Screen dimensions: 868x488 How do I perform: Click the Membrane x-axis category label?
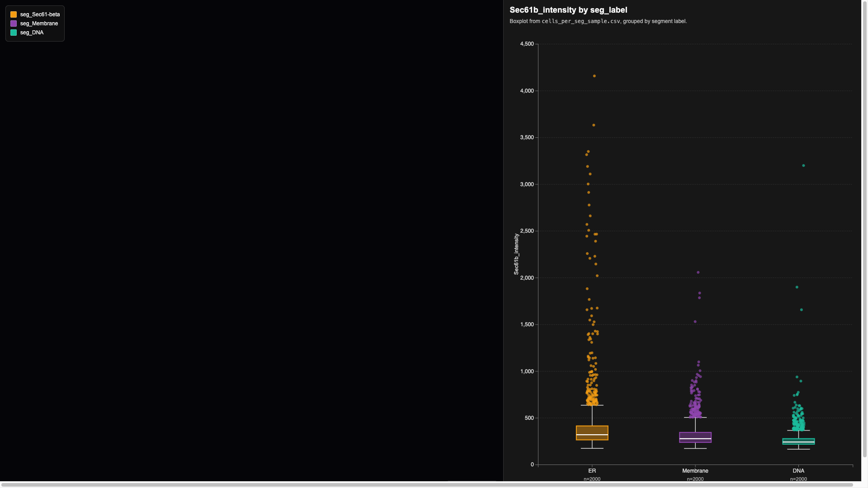coord(695,471)
